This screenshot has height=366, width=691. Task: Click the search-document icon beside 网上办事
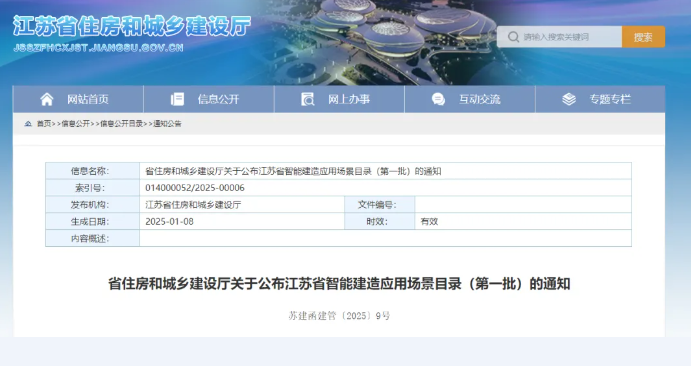[x=308, y=99]
